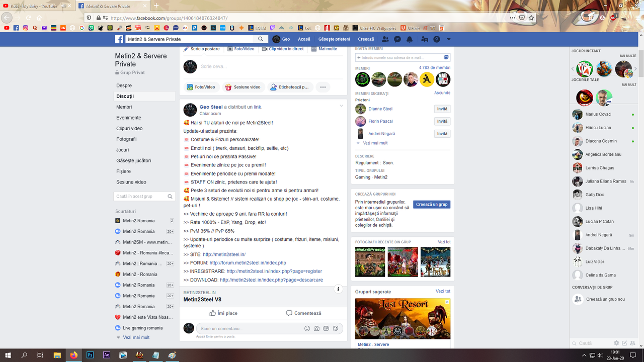
Task: Click the 4.783 de membri link
Action: click(x=435, y=68)
